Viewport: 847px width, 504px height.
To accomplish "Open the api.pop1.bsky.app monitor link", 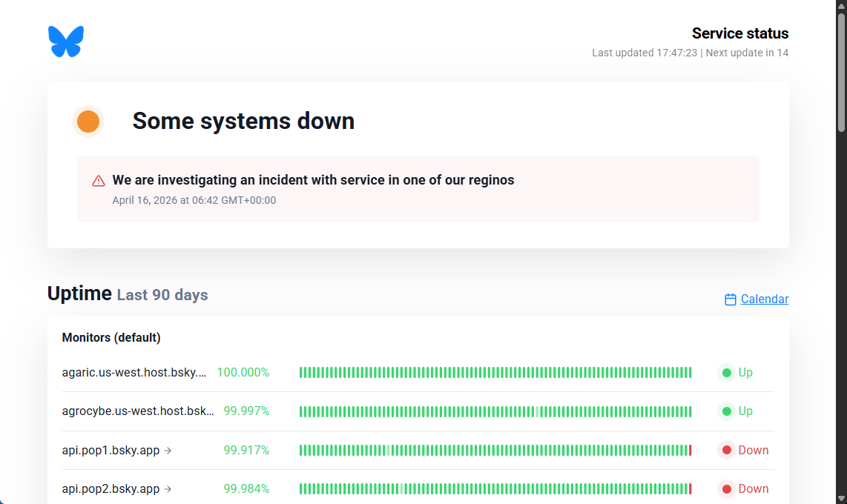I will [111, 451].
